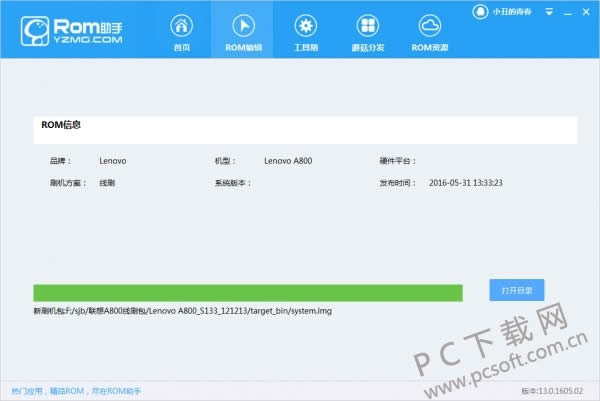Click the 机型 label
The width and height of the screenshot is (600, 401).
[x=225, y=161]
